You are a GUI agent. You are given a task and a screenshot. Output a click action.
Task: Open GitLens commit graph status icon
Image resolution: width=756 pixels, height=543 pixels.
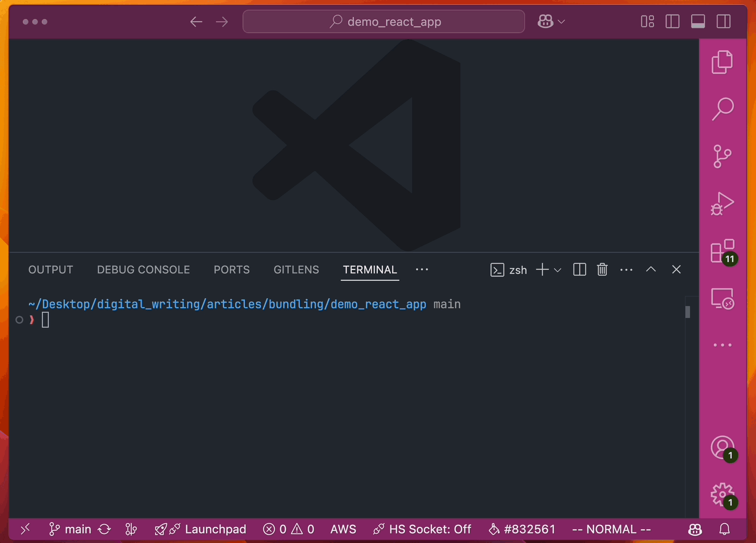click(131, 529)
